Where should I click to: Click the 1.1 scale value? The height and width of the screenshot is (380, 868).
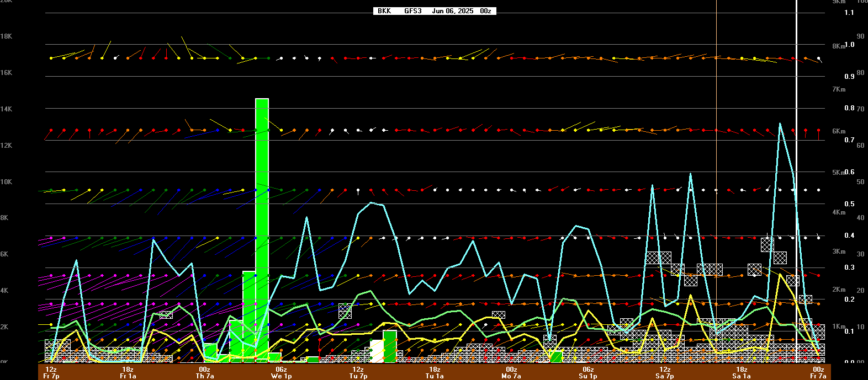(x=849, y=13)
